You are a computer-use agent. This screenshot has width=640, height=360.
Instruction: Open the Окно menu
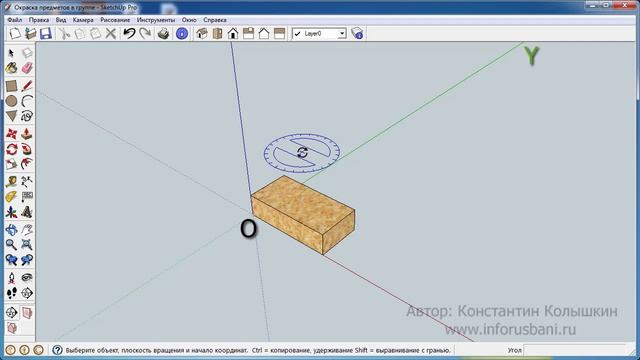coord(189,20)
